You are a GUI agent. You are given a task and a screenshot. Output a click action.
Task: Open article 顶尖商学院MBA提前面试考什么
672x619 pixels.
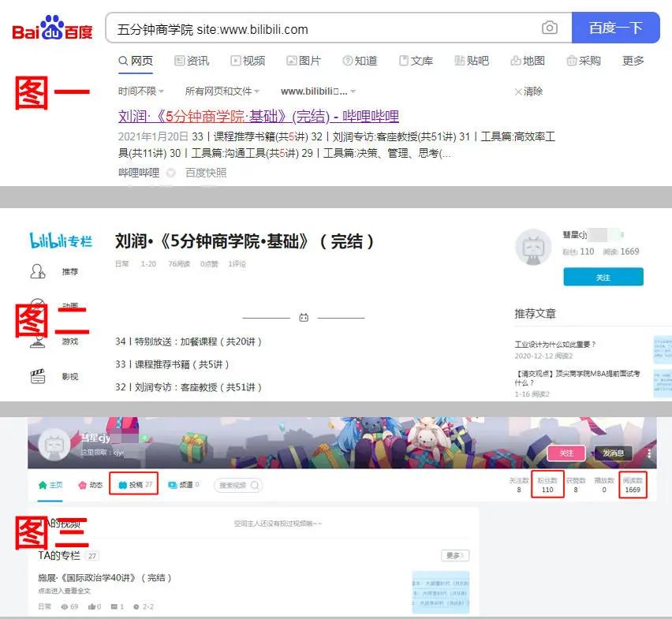[577, 378]
